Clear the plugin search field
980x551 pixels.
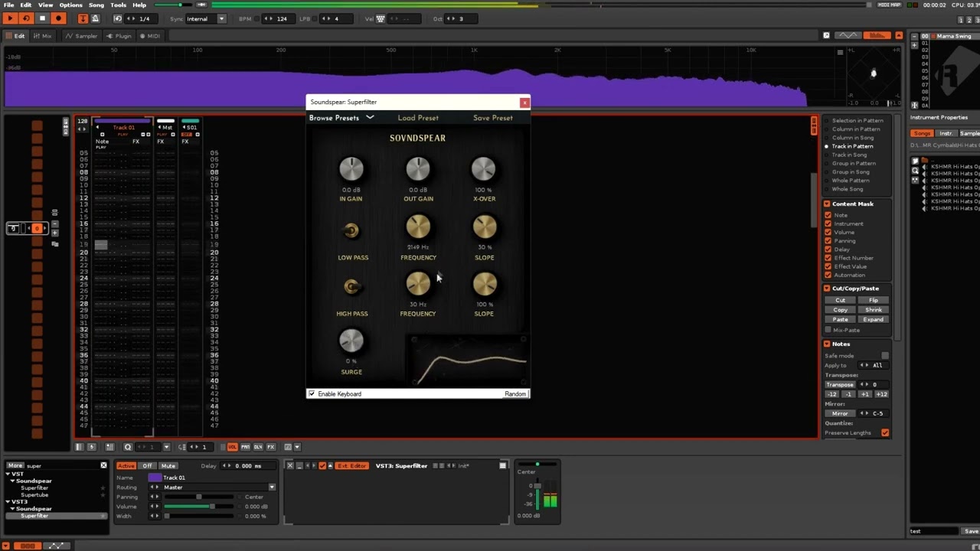pyautogui.click(x=103, y=465)
